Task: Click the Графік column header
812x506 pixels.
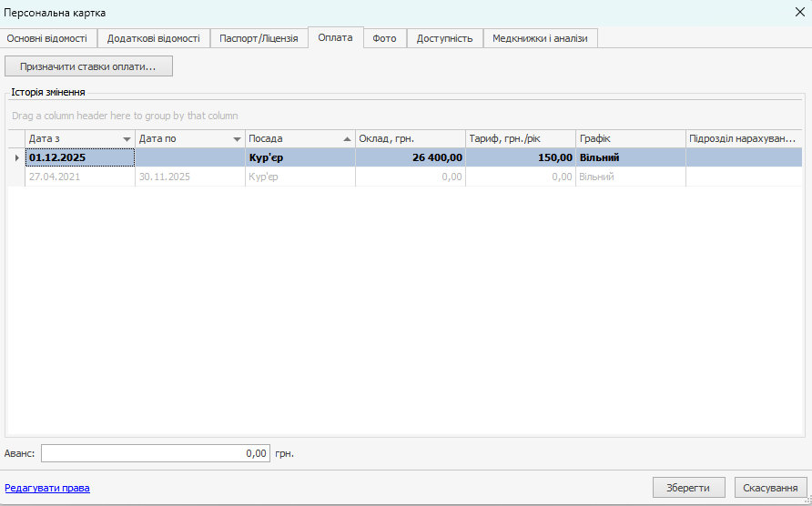Action: point(630,138)
